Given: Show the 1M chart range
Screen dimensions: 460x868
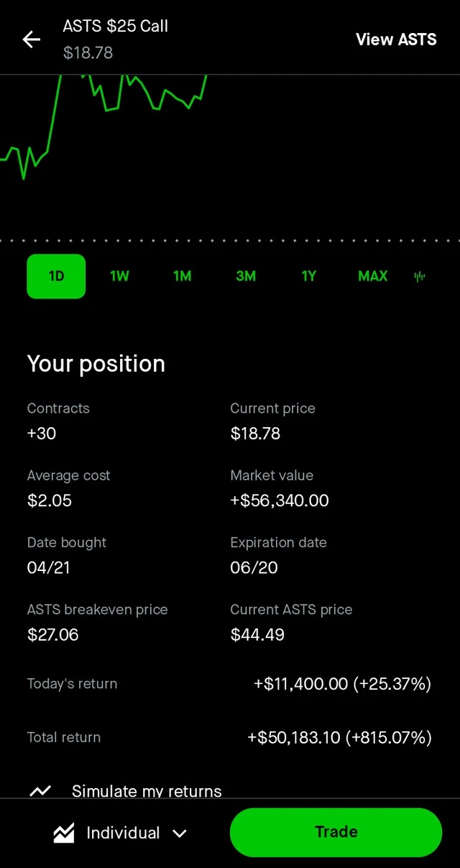Looking at the screenshot, I should tap(183, 276).
